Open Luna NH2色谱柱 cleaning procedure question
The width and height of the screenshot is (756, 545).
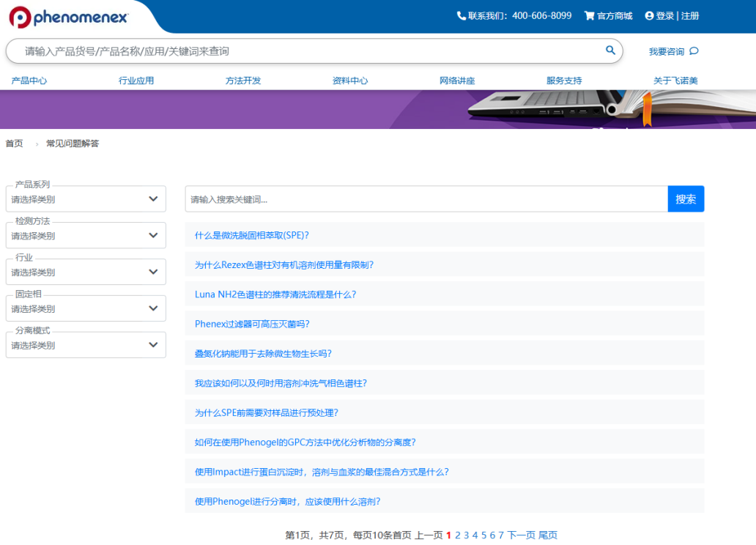point(275,294)
